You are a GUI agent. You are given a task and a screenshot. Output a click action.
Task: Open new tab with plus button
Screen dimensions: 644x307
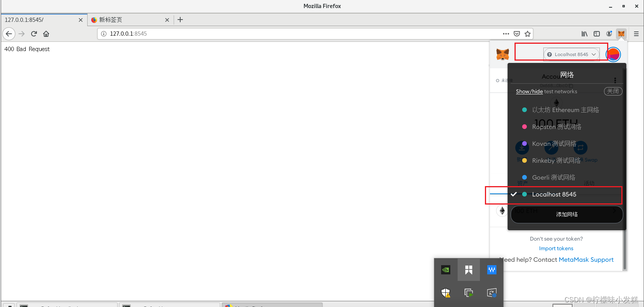(180, 20)
